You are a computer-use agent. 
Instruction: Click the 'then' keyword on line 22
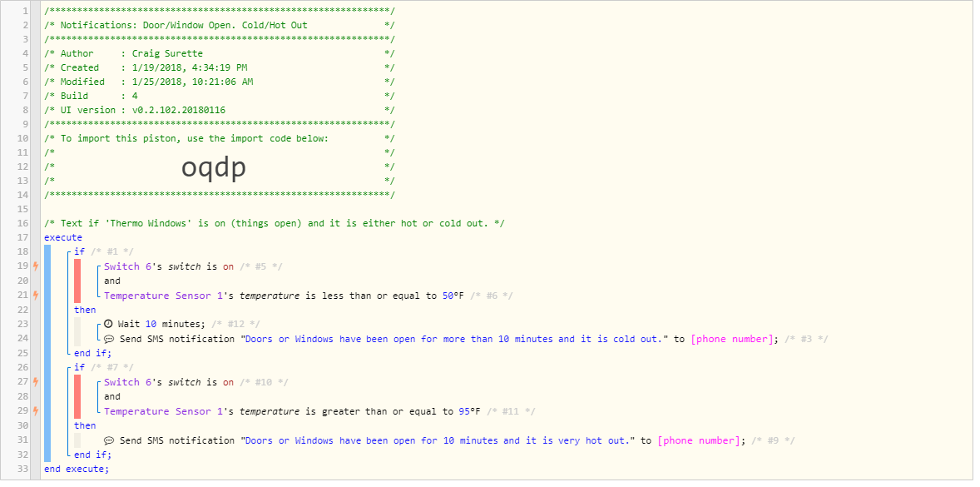[x=85, y=310]
